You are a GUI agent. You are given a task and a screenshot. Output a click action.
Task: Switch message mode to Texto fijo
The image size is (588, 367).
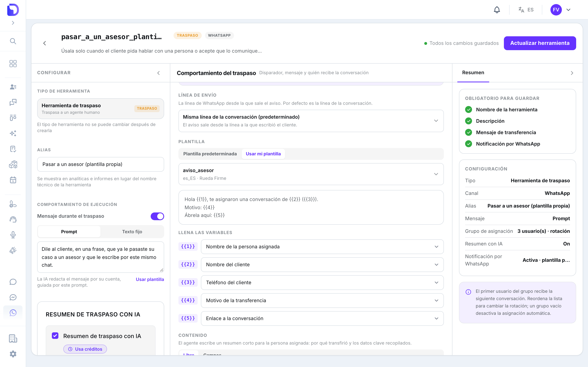[x=132, y=232]
